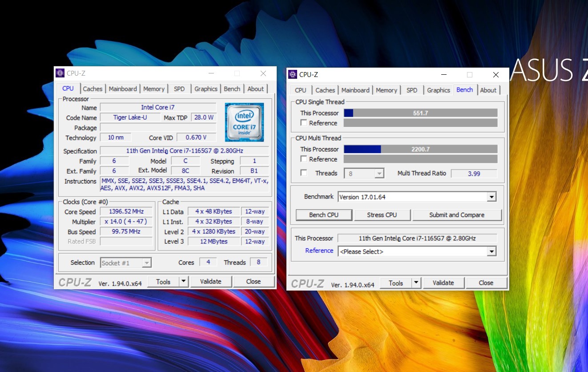Screen dimensions: 588x372
Task: Click single thread This Processor score bar 551.7
Action: point(420,113)
